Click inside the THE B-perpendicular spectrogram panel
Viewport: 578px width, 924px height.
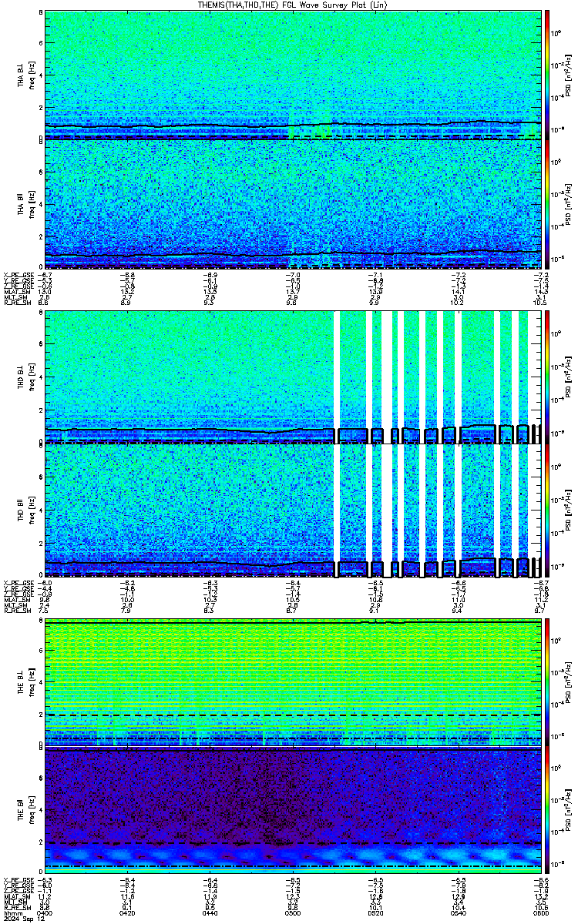click(293, 682)
